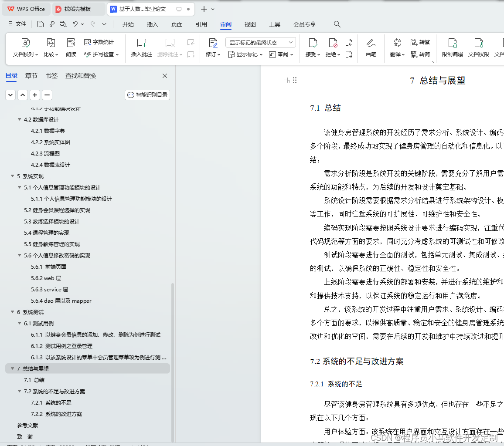
Task: Close the navigation pane with X
Action: pos(164,76)
